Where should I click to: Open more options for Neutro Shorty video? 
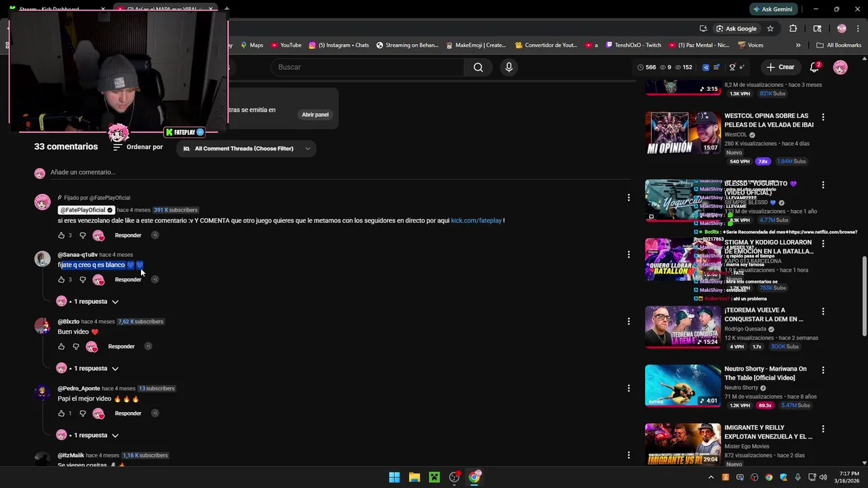(823, 370)
